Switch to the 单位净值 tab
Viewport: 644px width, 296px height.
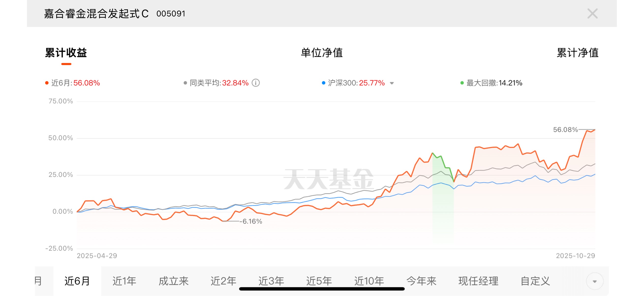[x=322, y=53]
